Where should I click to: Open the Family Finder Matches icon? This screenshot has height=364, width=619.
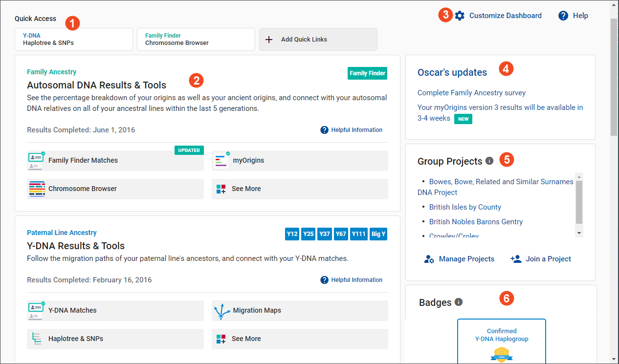pyautogui.click(x=36, y=160)
